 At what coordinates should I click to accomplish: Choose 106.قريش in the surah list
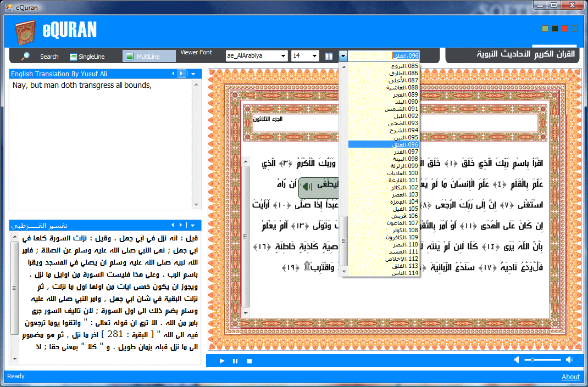(384, 215)
